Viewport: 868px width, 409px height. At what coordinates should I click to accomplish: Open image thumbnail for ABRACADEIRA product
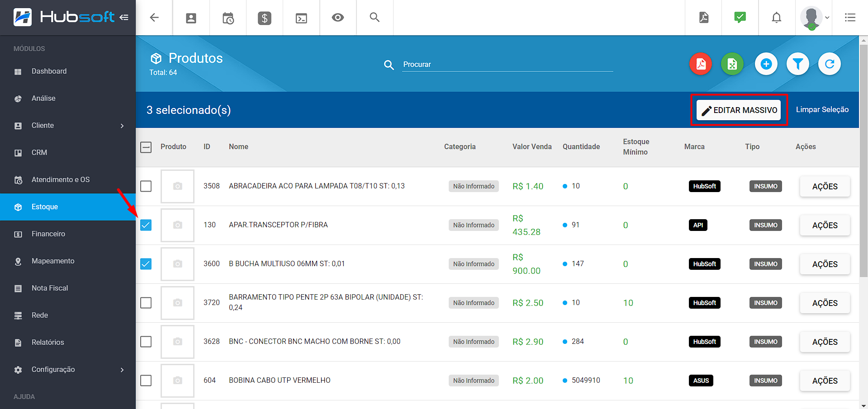(x=177, y=186)
